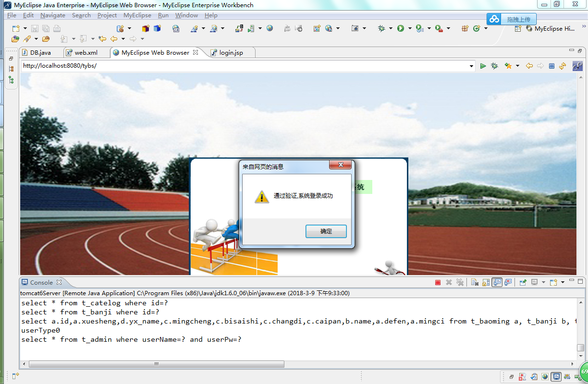Open the URL address history dropdown
The width and height of the screenshot is (588, 384).
click(x=471, y=66)
